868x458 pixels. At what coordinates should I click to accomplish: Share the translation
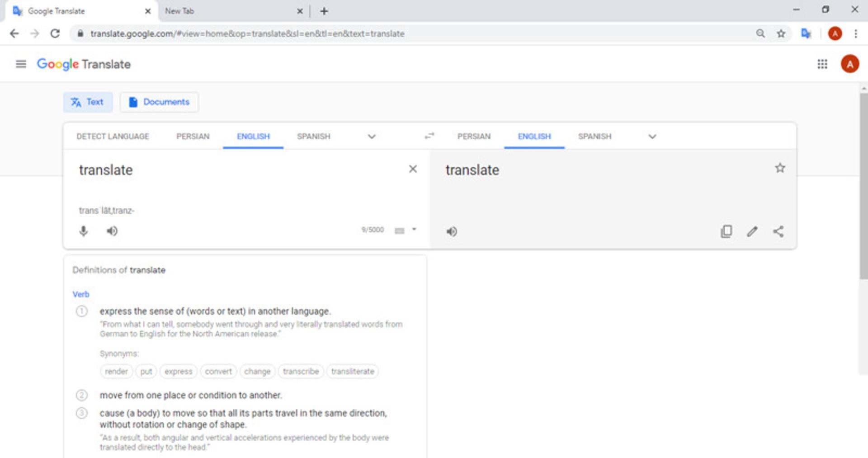click(778, 232)
